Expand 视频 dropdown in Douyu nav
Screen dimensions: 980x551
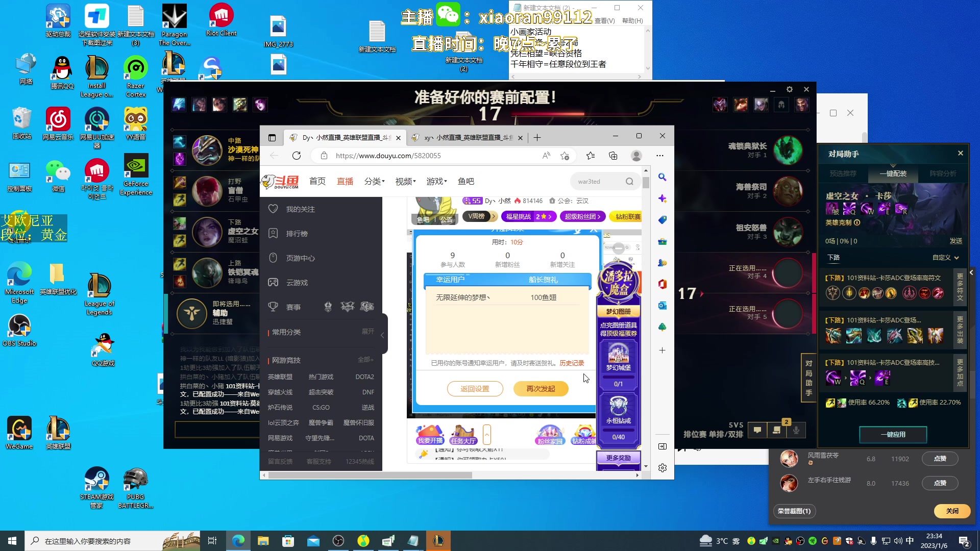click(406, 182)
